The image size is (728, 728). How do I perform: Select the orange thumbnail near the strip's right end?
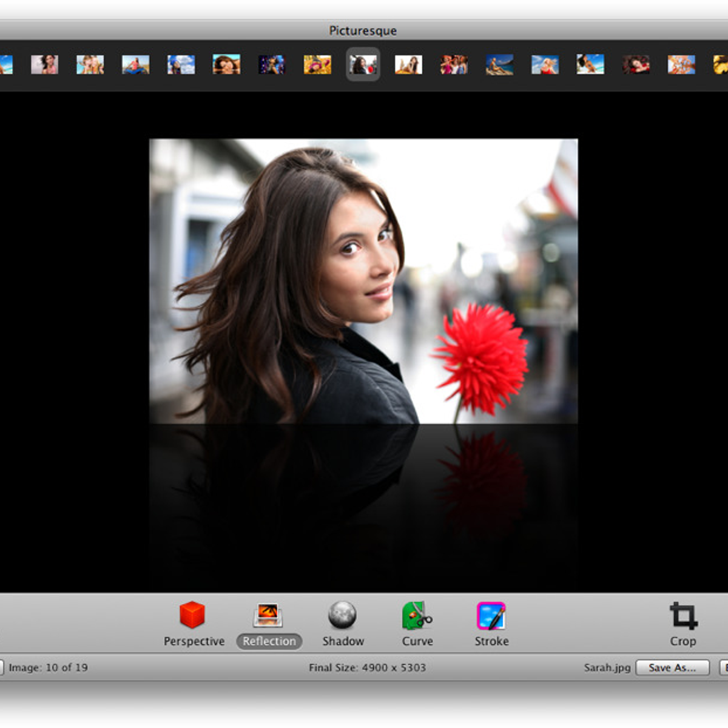(681, 64)
